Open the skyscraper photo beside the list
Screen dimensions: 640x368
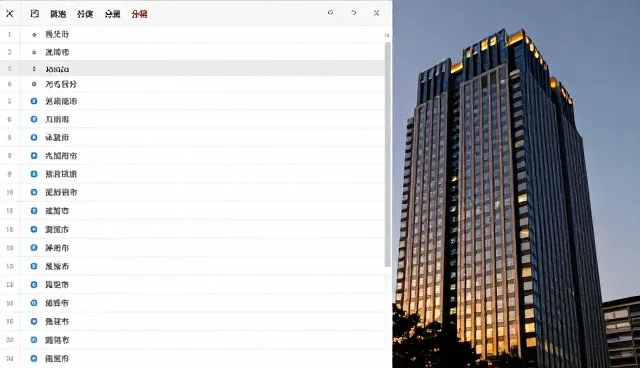[x=516, y=184]
